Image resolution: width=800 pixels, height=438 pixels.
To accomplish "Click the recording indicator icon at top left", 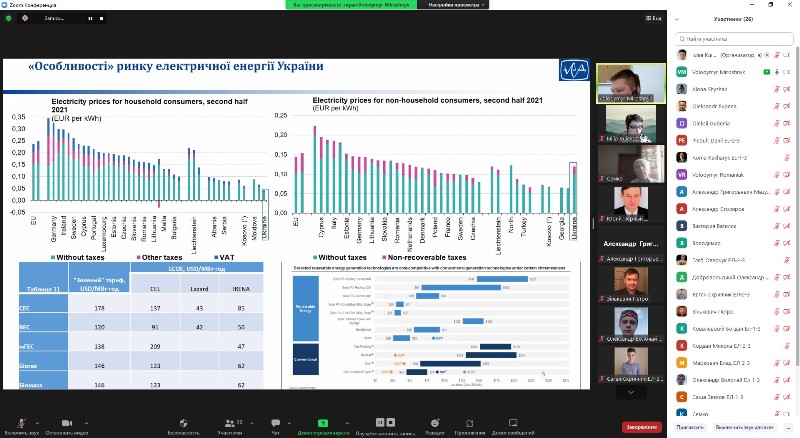I will pyautogui.click(x=25, y=18).
